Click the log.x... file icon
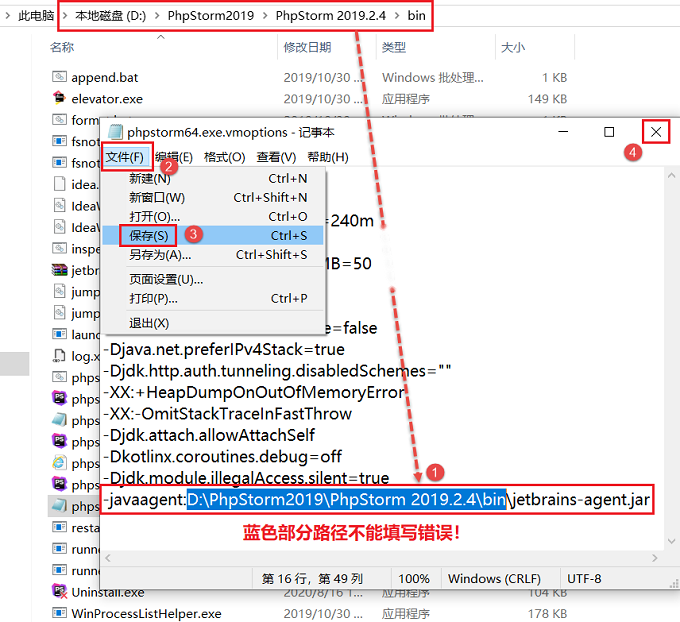680x622 pixels. pos(59,356)
